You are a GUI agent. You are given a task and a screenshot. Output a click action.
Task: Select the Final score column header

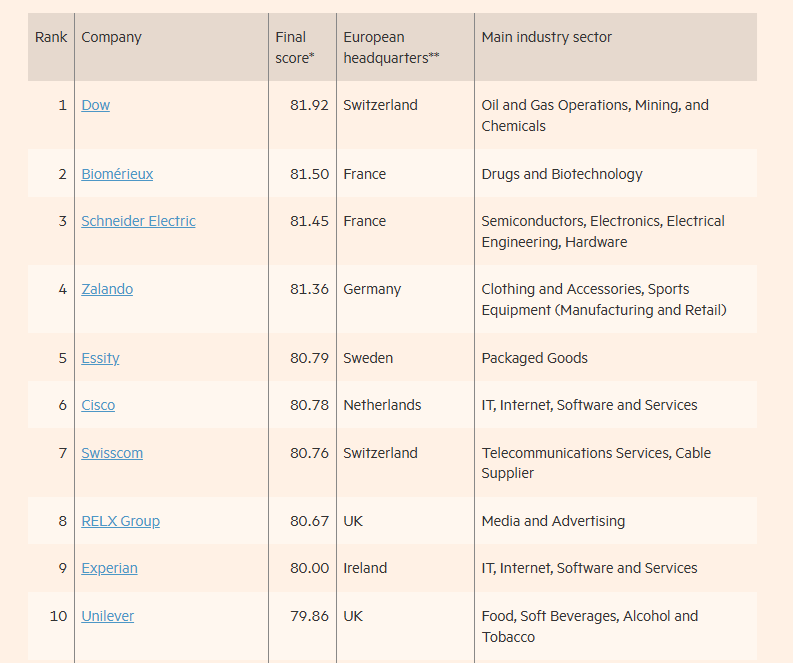295,47
